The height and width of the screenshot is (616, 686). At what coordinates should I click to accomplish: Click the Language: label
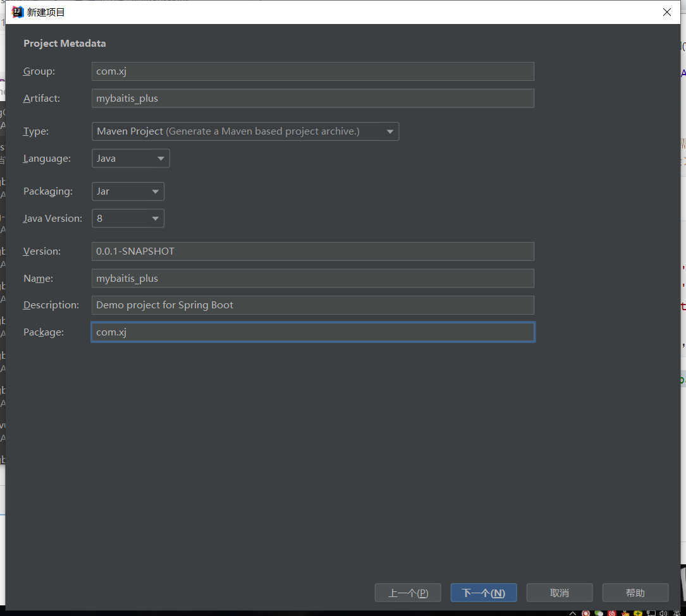(x=47, y=158)
